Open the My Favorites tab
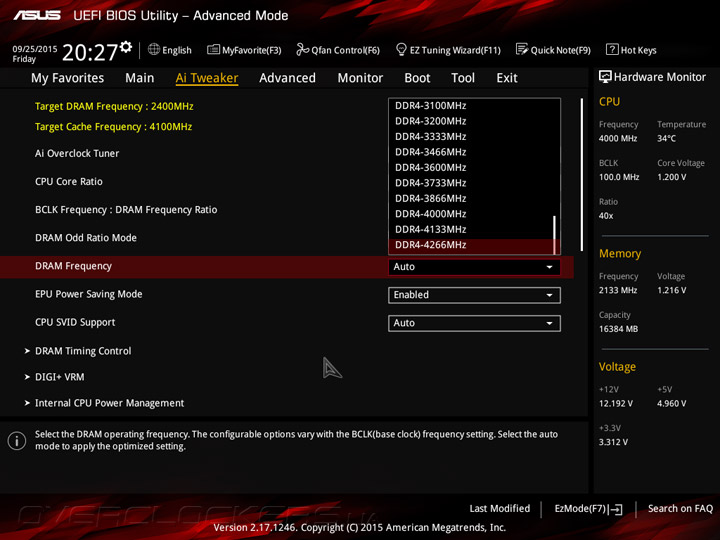The width and height of the screenshot is (720, 540). click(68, 78)
